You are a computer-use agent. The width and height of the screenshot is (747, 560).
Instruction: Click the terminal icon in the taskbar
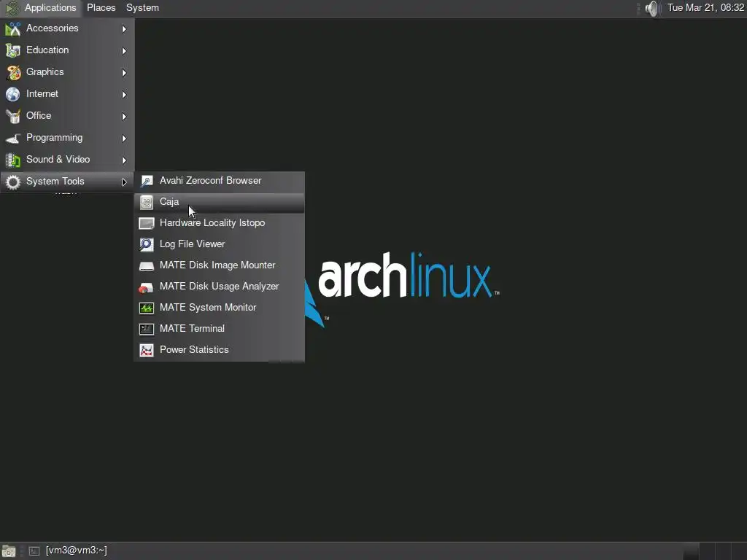click(34, 551)
